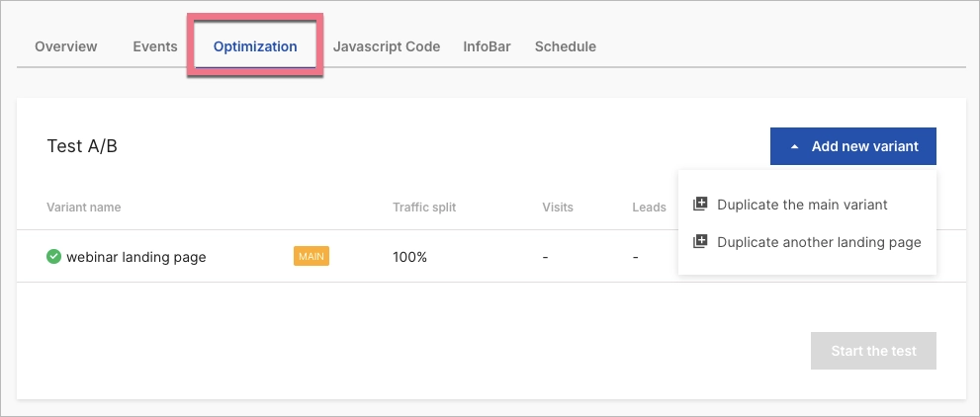Click the green checkmark status icon
Viewport: 980px width, 417px height.
(x=54, y=257)
